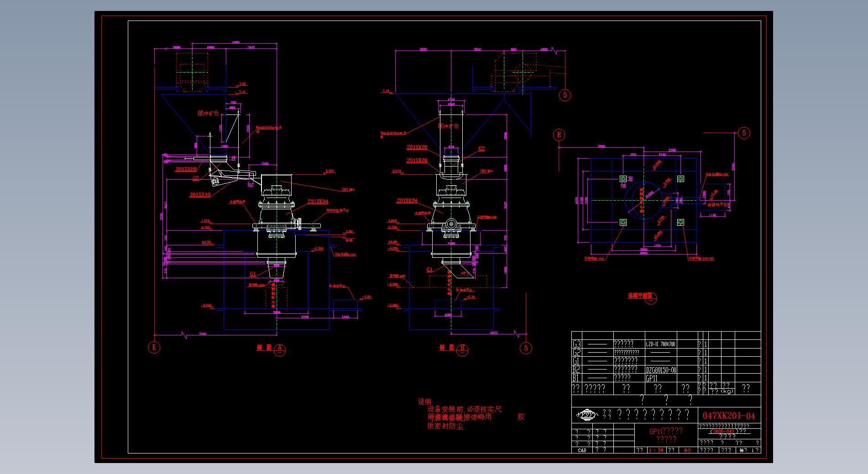868x474 pixels.
Task: Click the section B circle marker
Action: point(462,349)
